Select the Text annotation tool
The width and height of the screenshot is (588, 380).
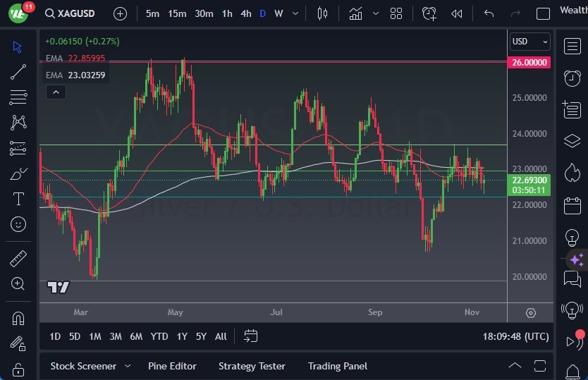pyautogui.click(x=18, y=199)
